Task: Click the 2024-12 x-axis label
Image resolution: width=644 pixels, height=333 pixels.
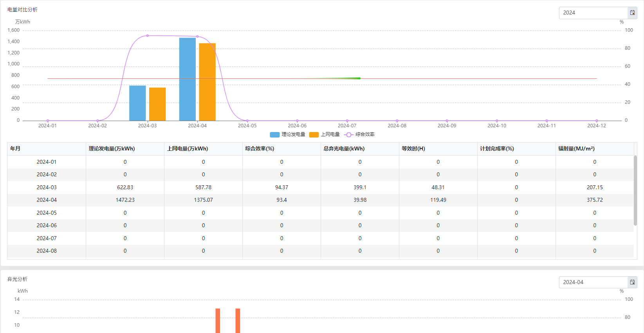Action: tap(597, 126)
